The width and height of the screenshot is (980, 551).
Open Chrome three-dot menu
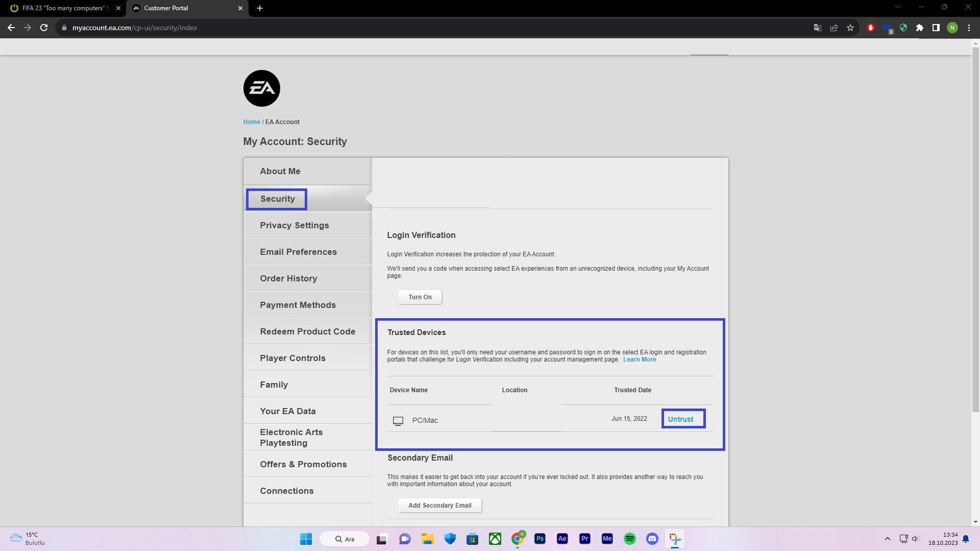(969, 28)
